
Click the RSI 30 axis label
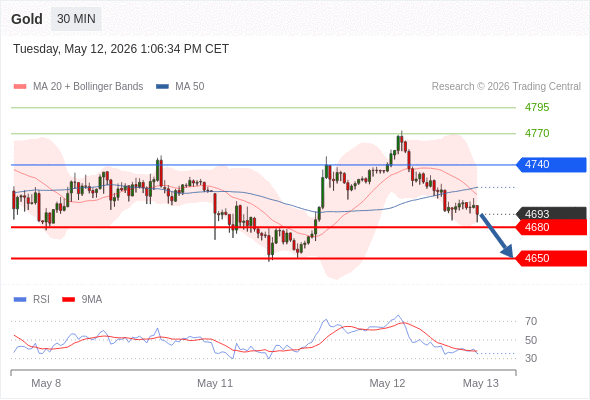pos(531,358)
